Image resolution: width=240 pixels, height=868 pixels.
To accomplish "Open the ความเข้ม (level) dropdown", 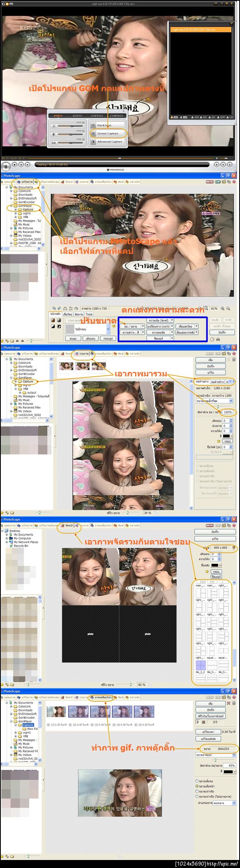I will click(172, 320).
